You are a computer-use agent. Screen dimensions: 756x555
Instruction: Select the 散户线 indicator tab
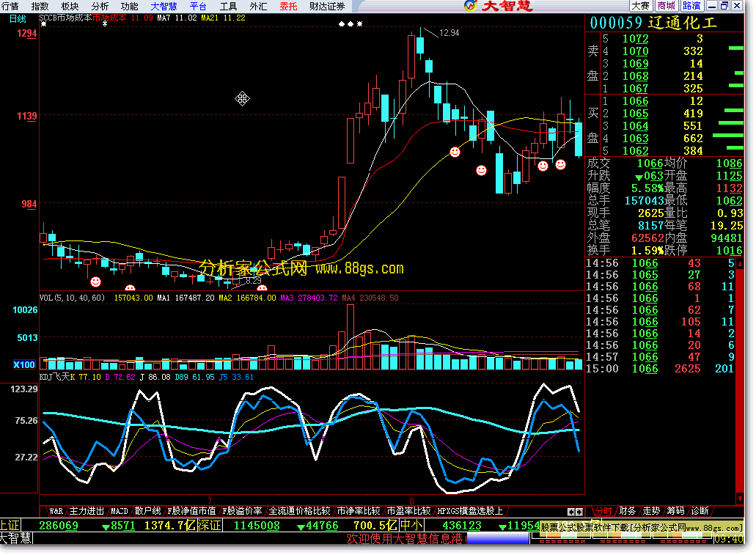click(147, 511)
